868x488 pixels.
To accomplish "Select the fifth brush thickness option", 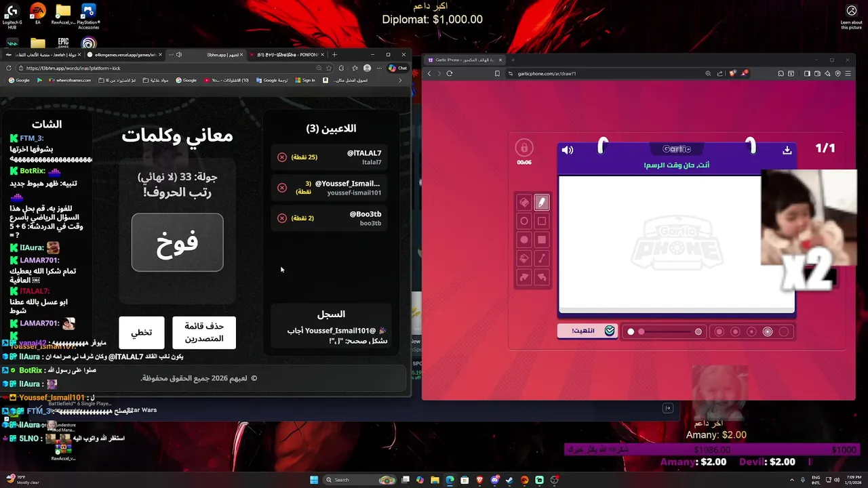I will click(784, 331).
